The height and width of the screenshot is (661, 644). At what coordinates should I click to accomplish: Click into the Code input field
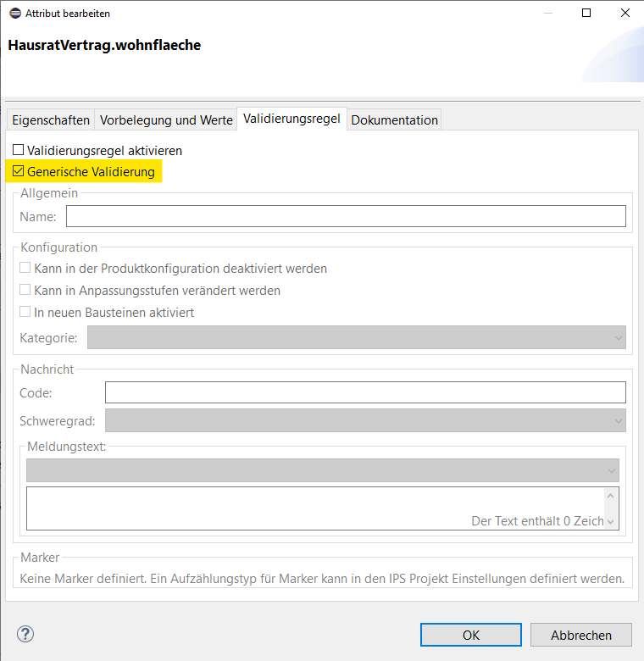click(365, 392)
